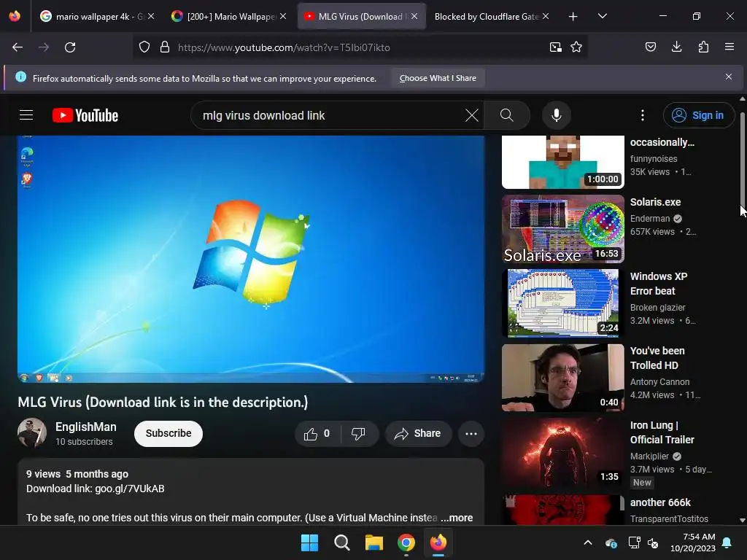Open Windows XP Error beat thumbnail
Image resolution: width=747 pixels, height=560 pixels.
(x=562, y=303)
